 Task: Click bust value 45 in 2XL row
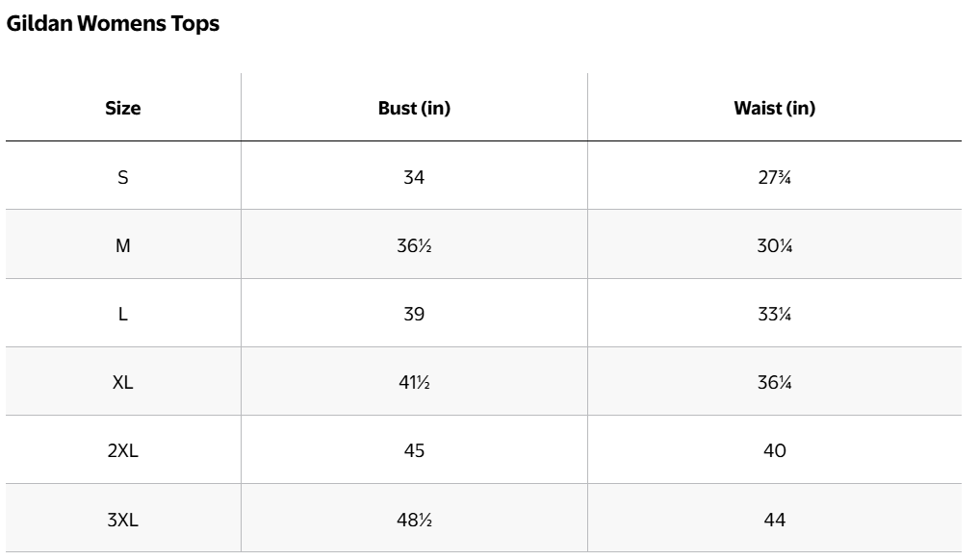click(x=414, y=451)
